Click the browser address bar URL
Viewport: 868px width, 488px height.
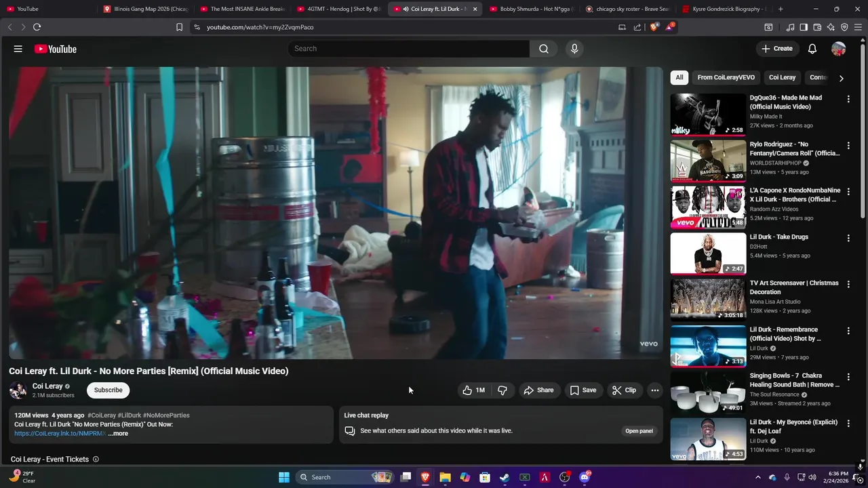pyautogui.click(x=260, y=27)
